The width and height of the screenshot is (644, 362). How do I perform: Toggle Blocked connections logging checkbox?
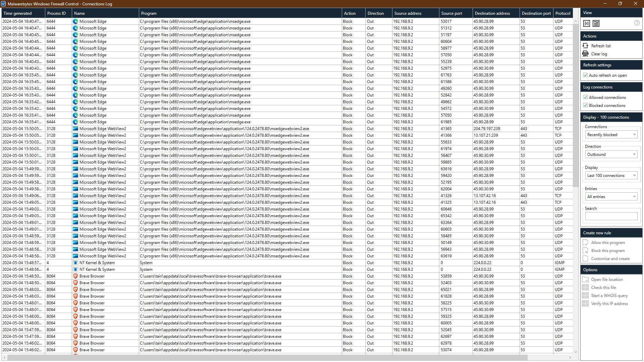tap(586, 106)
